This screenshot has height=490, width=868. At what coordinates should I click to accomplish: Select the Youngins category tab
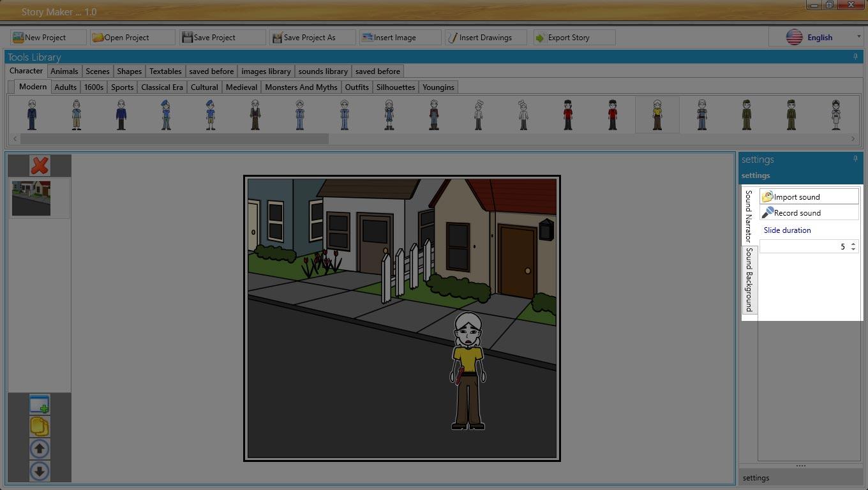click(x=438, y=87)
